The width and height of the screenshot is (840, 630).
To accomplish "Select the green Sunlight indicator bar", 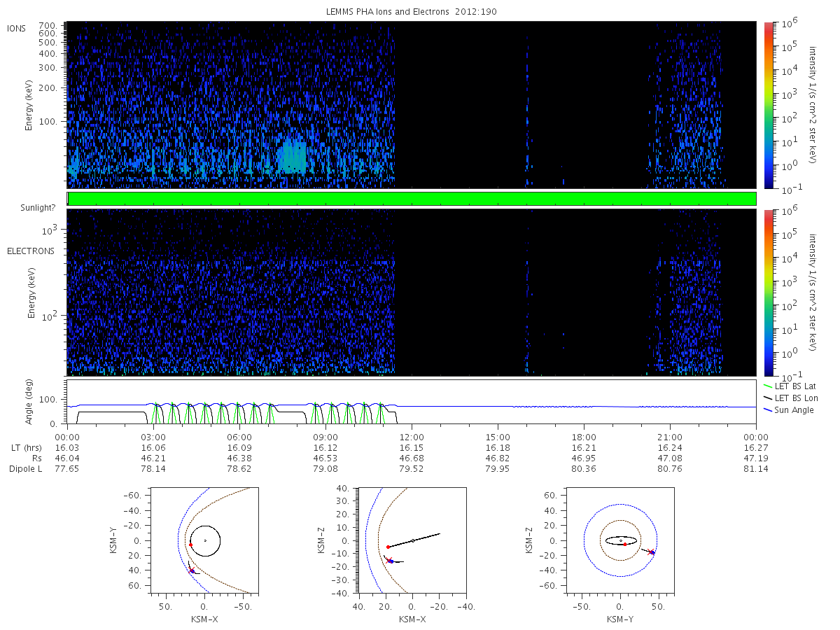I will coord(412,199).
